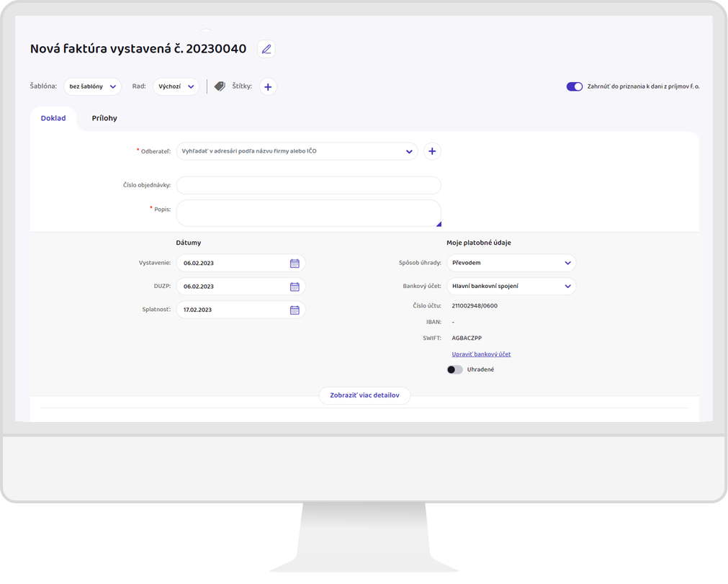The image size is (728, 584).
Task: Click the plus icon next to Štítky
Action: point(268,87)
